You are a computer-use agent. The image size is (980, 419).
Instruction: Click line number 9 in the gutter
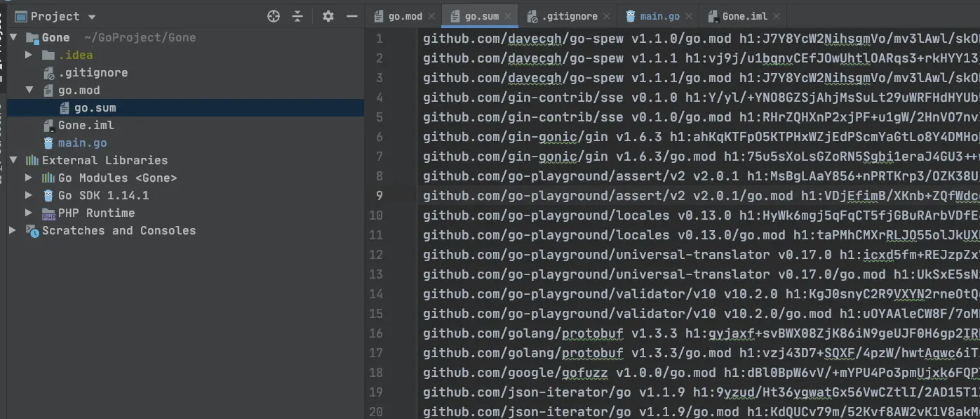tap(380, 196)
